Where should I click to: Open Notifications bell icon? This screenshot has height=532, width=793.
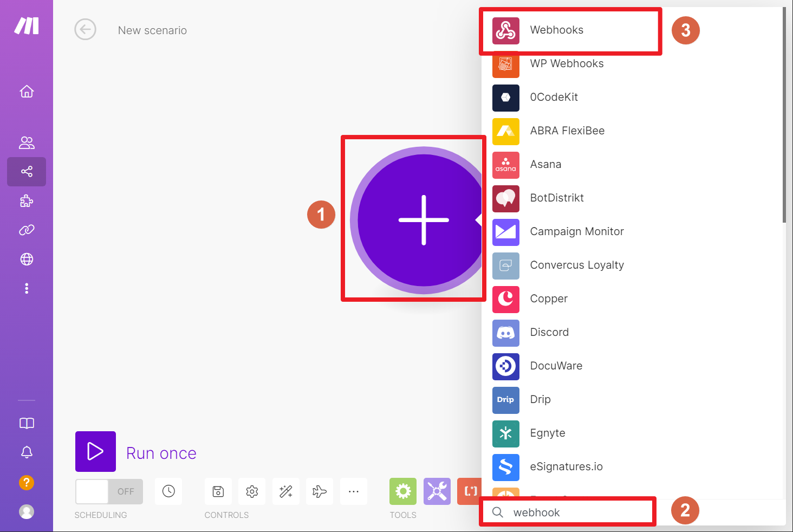pos(27,452)
